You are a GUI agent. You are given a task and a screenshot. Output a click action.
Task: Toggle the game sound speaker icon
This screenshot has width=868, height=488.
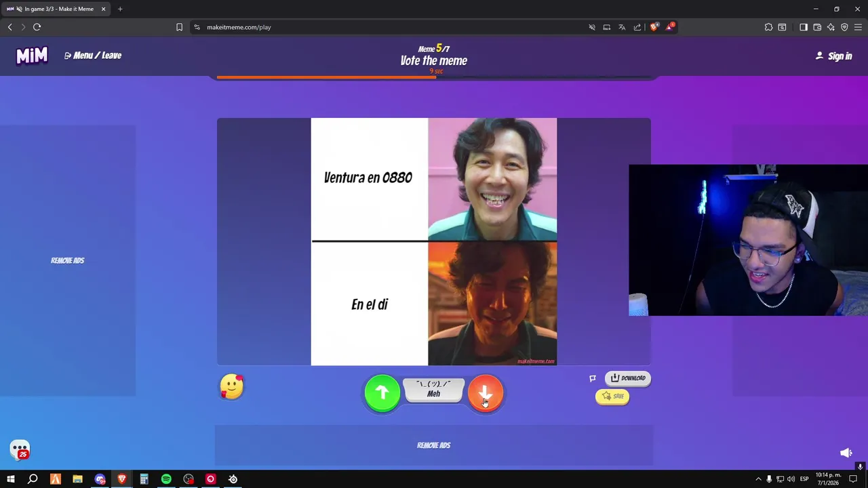(x=846, y=453)
